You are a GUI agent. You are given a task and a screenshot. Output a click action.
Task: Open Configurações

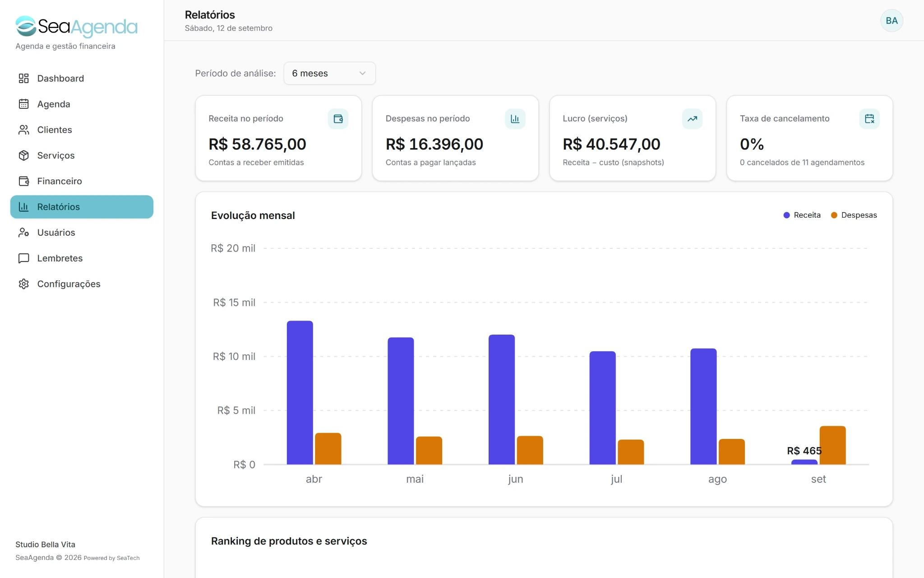pos(82,284)
